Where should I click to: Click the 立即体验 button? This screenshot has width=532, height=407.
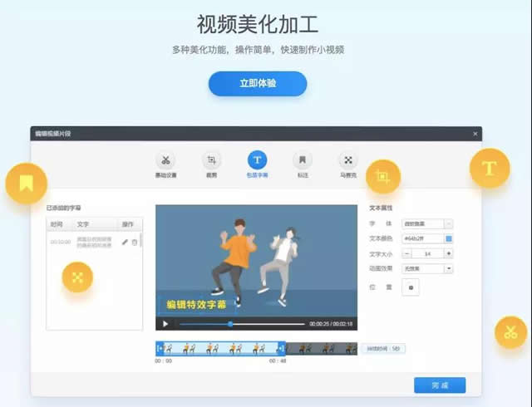pyautogui.click(x=257, y=83)
